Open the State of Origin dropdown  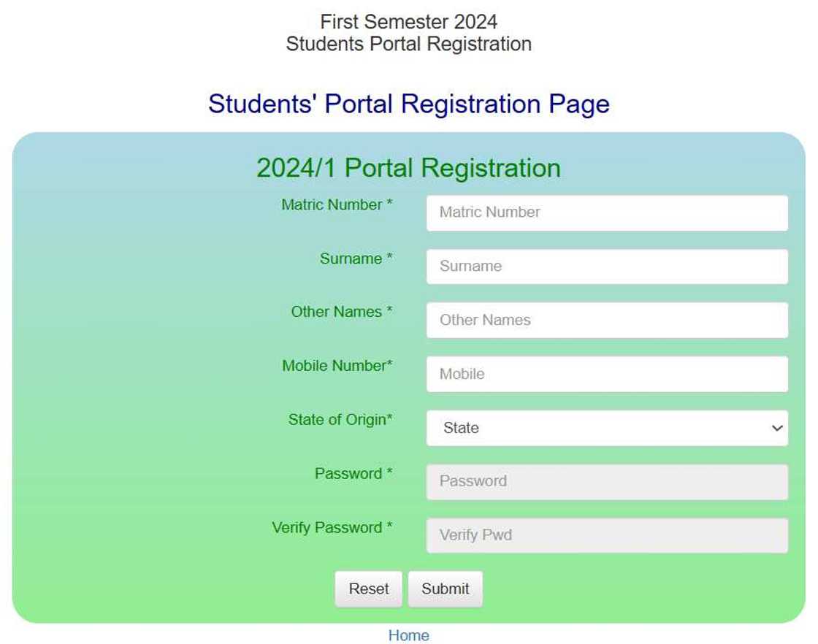click(x=606, y=428)
